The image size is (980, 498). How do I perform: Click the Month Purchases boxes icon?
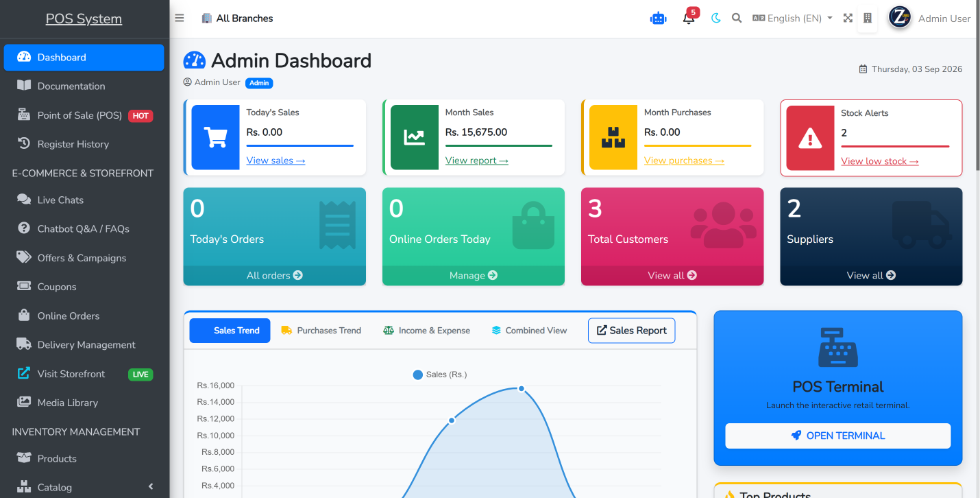pos(613,137)
